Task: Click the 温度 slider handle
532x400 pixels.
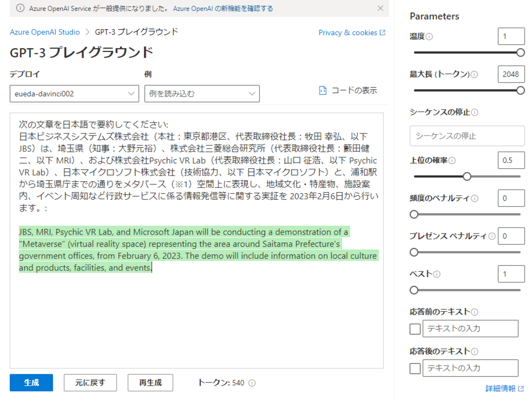Action: pos(521,52)
